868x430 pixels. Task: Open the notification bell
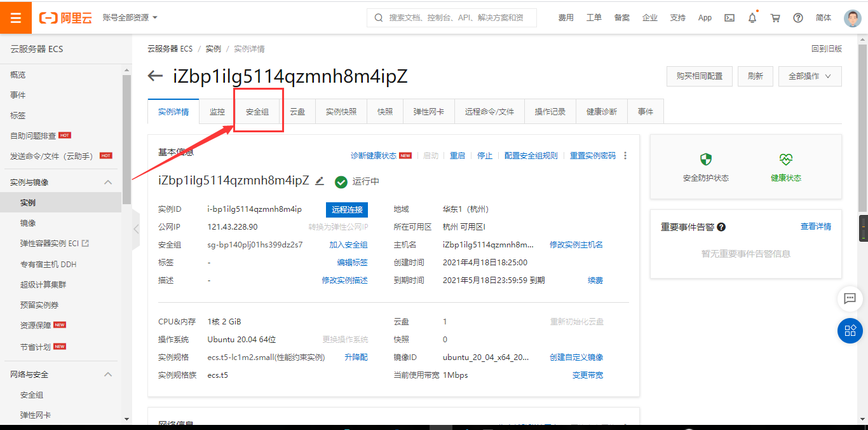click(752, 18)
